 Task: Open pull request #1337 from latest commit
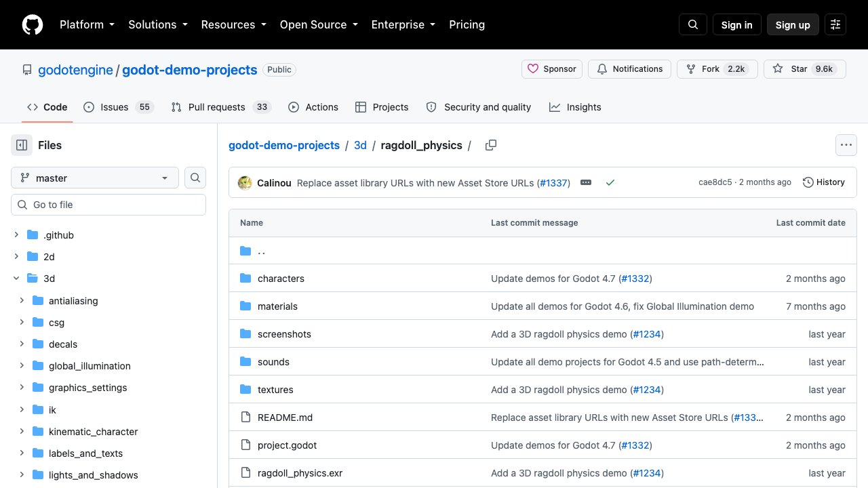coord(553,182)
